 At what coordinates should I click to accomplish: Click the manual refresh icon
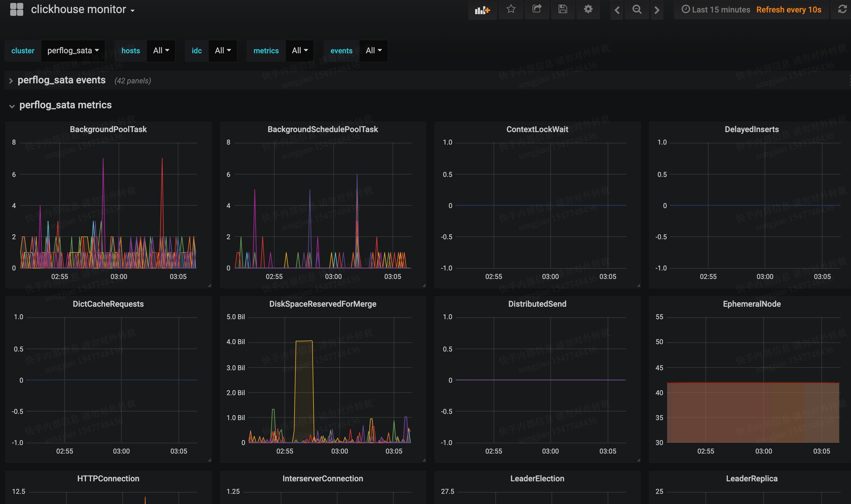842,10
